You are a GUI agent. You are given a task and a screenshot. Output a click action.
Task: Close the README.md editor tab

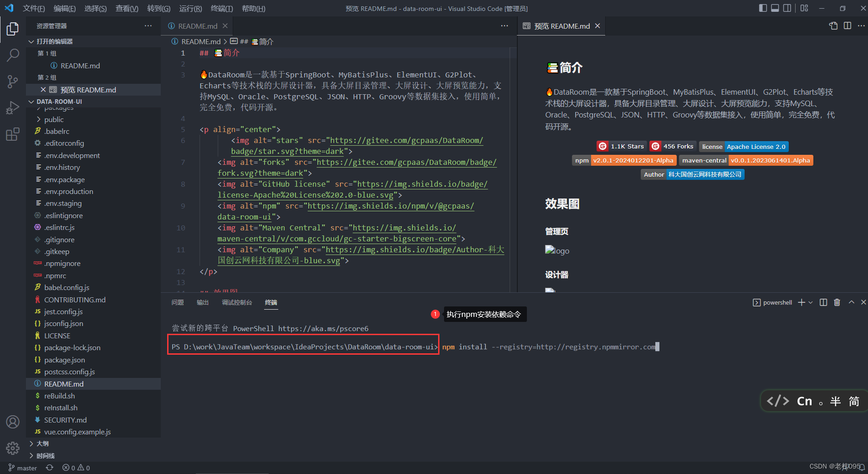point(225,26)
